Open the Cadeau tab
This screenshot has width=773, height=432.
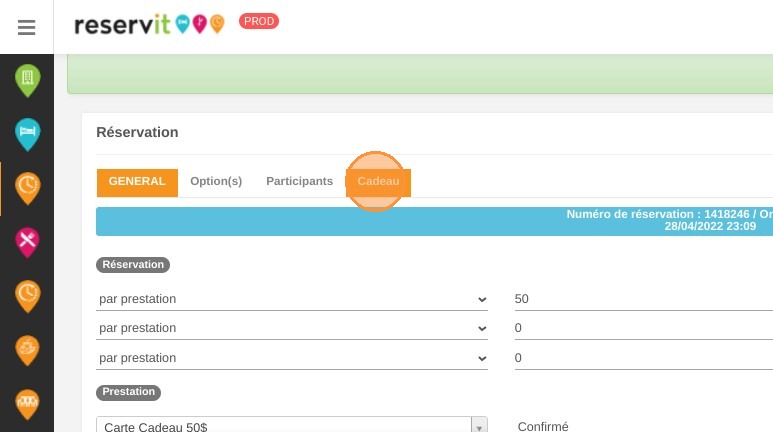point(378,181)
